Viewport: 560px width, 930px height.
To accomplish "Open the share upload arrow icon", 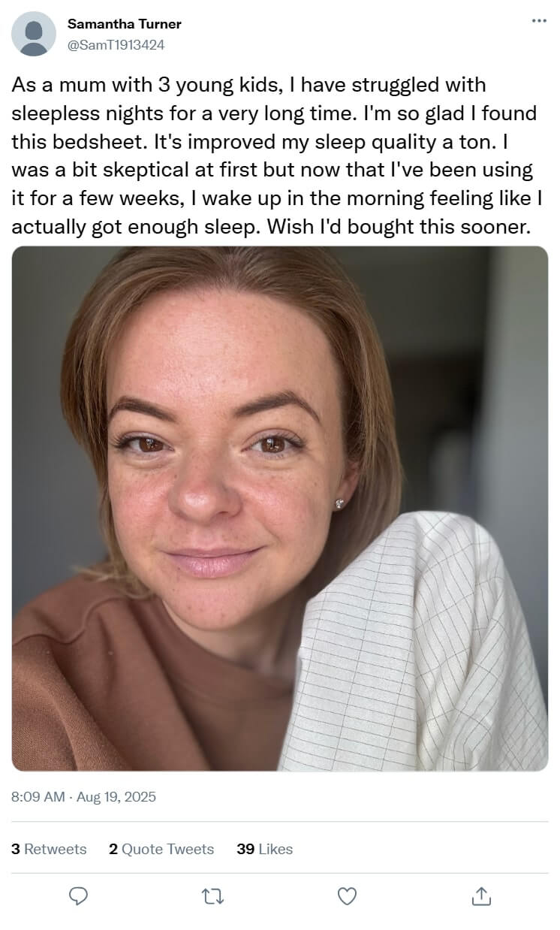I will pyautogui.click(x=481, y=895).
